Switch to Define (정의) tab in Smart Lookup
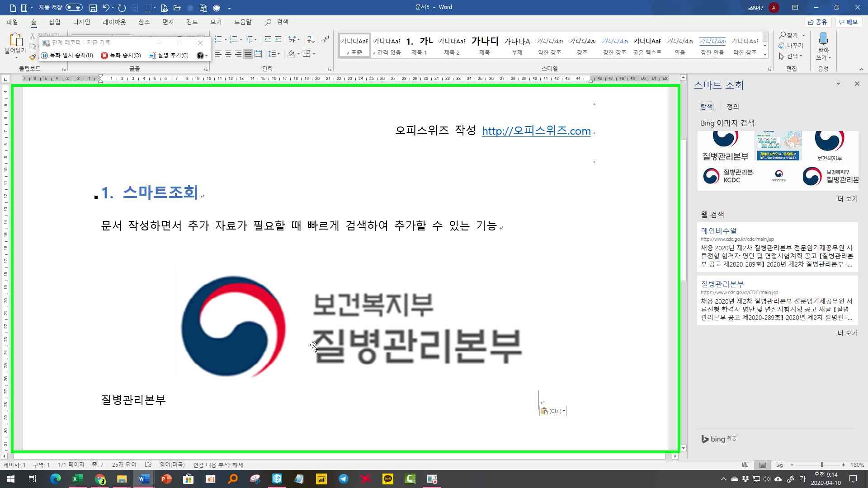Screen dimensions: 868x488 pyautogui.click(x=733, y=107)
